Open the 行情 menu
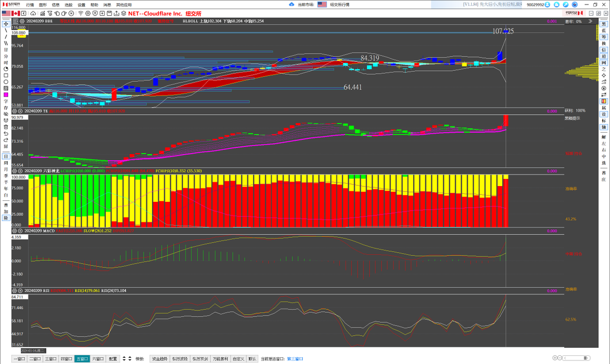This screenshot has width=610, height=364. [30, 4]
